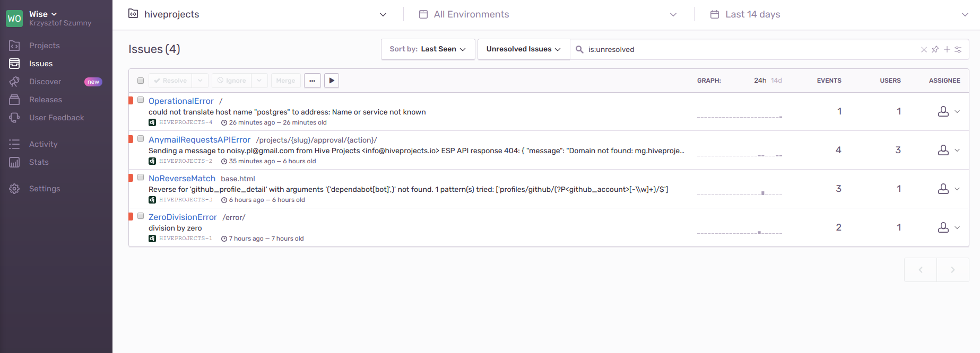980x353 pixels.
Task: Click the Settings gear icon
Action: (x=14, y=189)
